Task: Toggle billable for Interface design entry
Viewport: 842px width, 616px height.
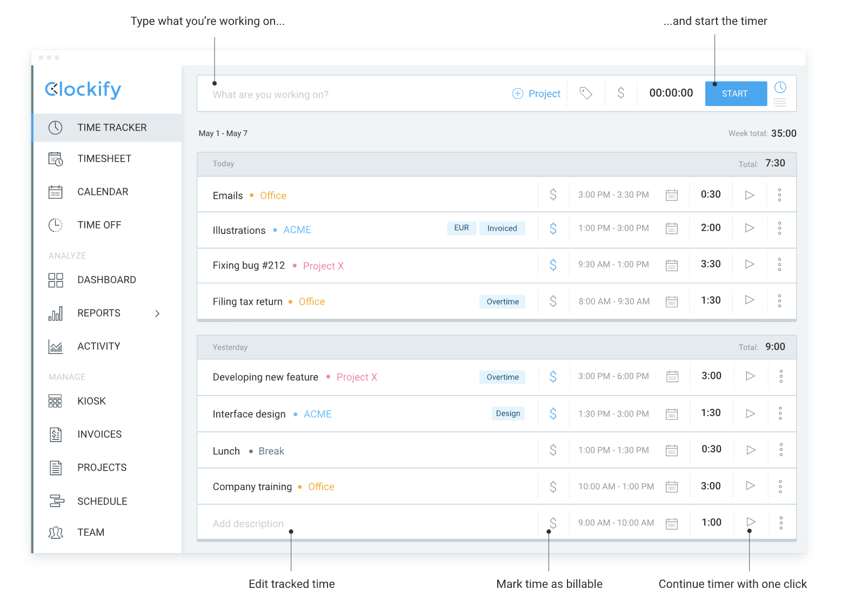Action: 553,414
